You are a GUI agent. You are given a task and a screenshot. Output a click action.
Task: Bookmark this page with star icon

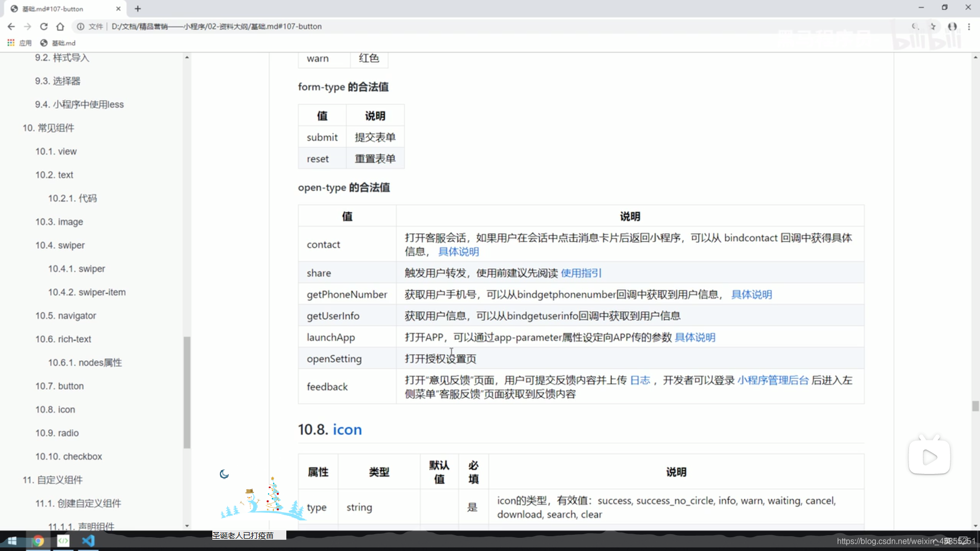coord(933,27)
